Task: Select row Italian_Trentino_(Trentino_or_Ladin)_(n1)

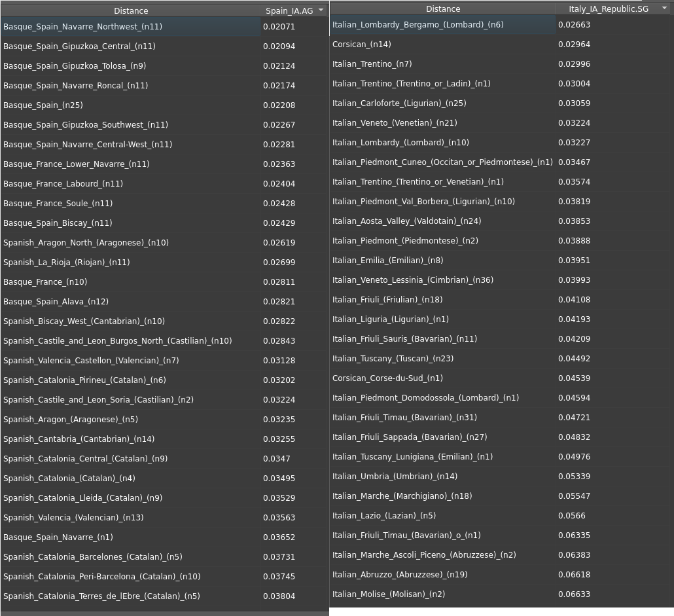Action: [x=501, y=83]
